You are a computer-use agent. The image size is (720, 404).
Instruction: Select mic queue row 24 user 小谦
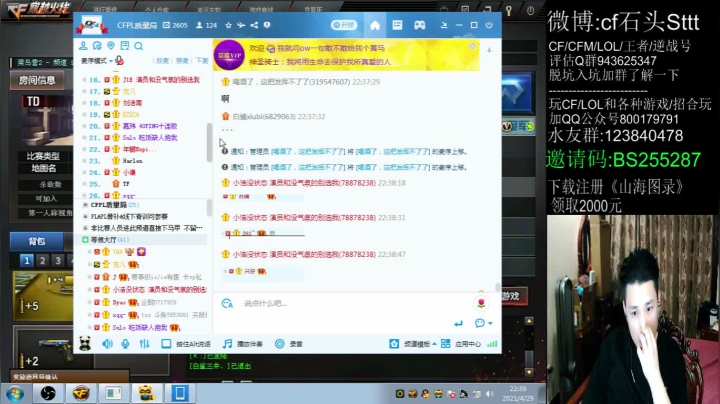pyautogui.click(x=143, y=172)
